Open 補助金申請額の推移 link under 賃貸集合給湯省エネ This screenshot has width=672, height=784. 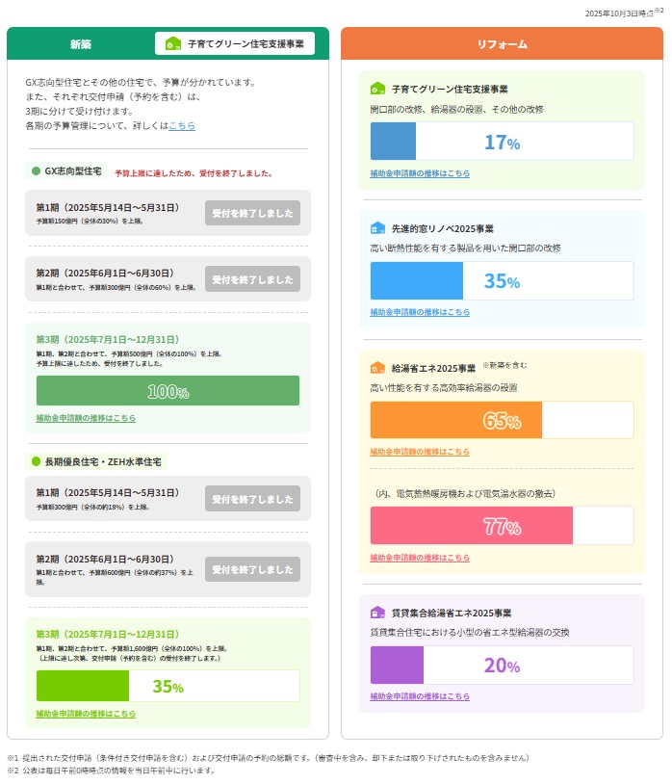click(420, 696)
